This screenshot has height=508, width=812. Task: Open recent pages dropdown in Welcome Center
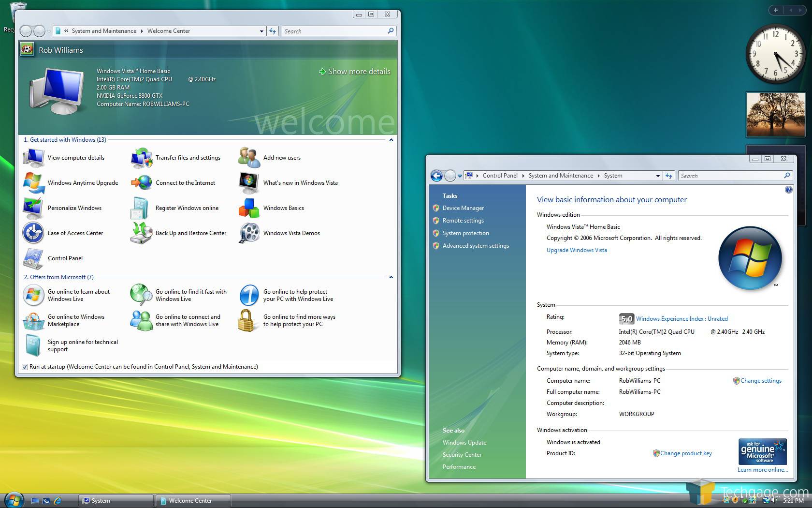tap(49, 31)
